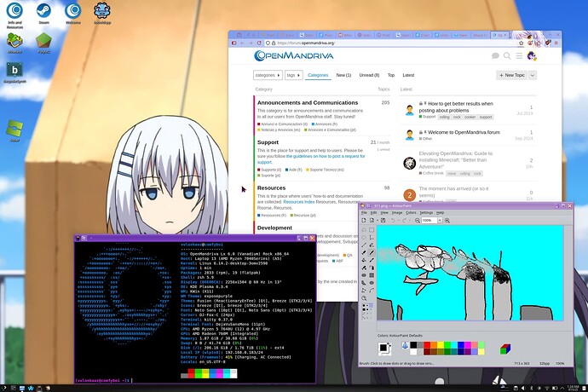This screenshot has width=588, height=392.
Task: Open the user avatar menu on the forum
Action: click(532, 56)
